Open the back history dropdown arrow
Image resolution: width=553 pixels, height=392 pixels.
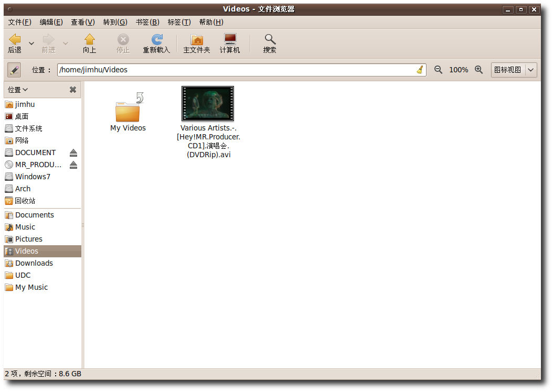click(x=31, y=43)
